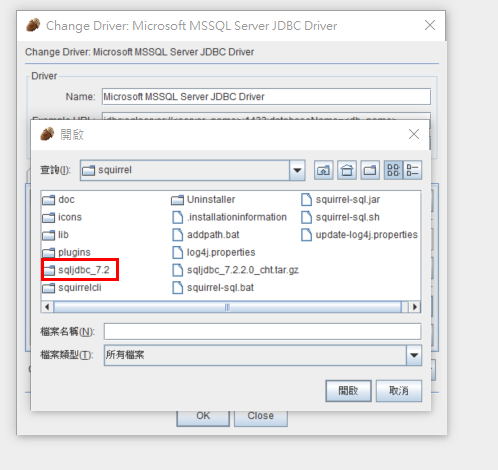Image resolution: width=498 pixels, height=470 pixels.
Task: Select the sqljdbc_7.2.2.0_cht.tar.gz file
Action: tap(235, 270)
